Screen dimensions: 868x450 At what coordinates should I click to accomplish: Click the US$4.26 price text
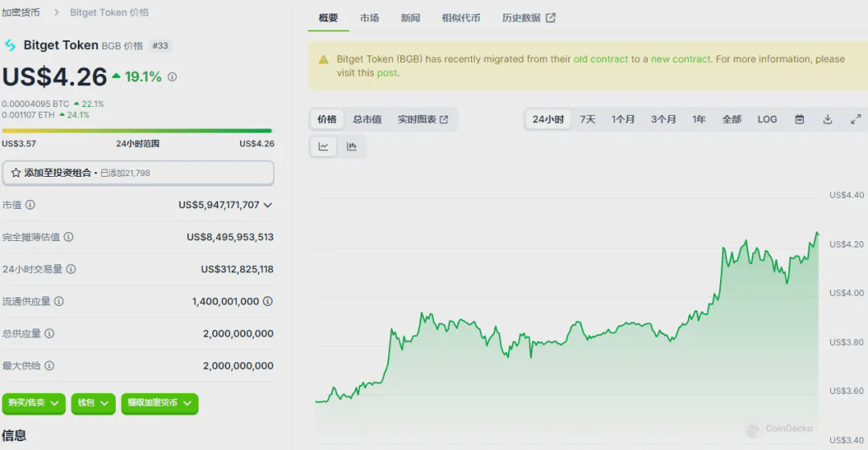(55, 77)
